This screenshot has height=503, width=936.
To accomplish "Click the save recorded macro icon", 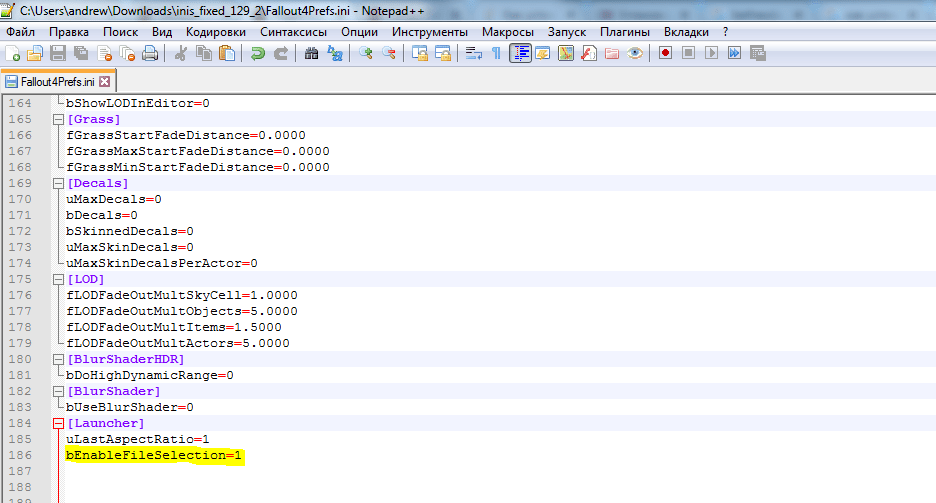I will click(x=758, y=54).
